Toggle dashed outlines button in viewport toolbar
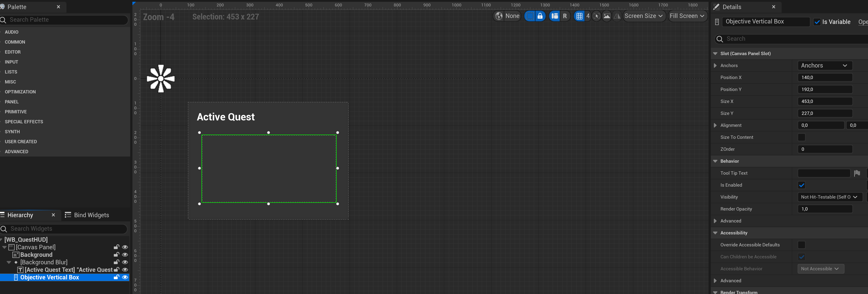Screen dimensions: 868x294 (x=530, y=16)
